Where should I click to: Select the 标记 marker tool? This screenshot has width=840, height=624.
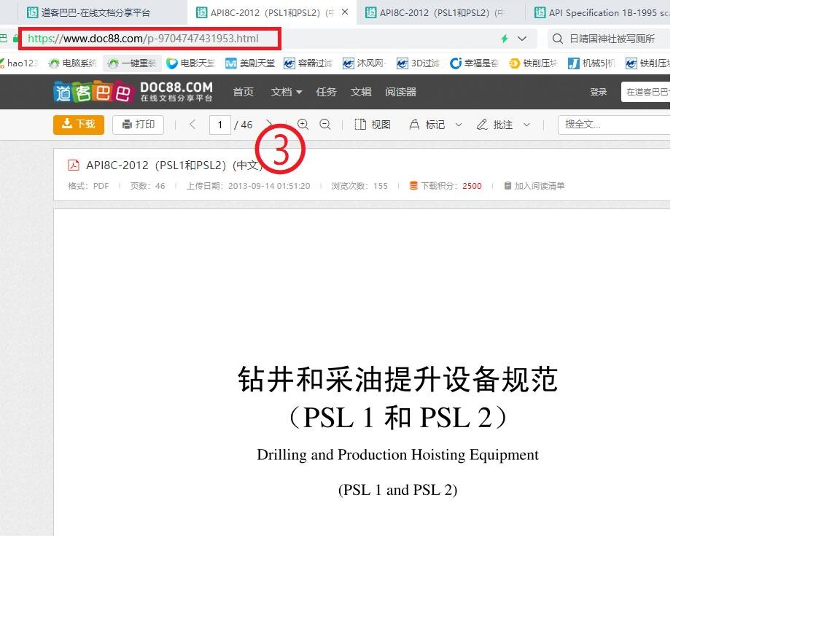pos(427,125)
